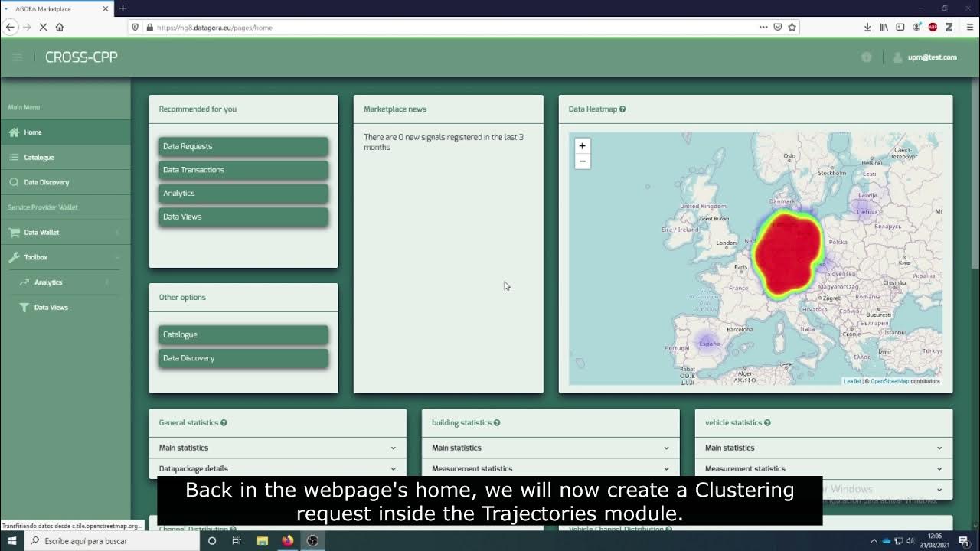
Task: Click the Data Requests button
Action: [243, 146]
